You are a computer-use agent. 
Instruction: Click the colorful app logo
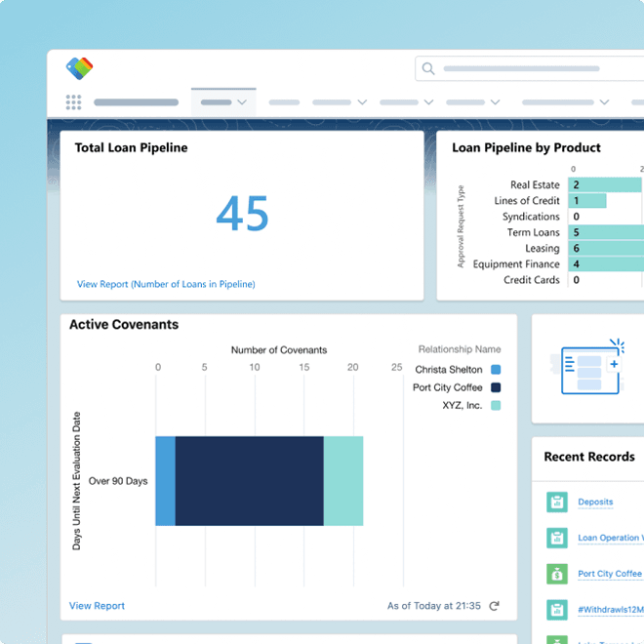[79, 68]
